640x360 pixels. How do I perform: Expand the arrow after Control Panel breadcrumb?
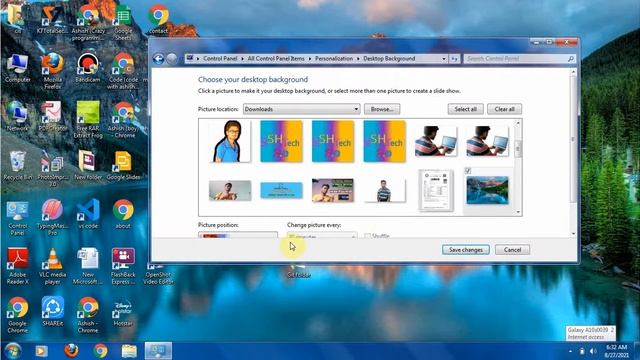click(242, 59)
